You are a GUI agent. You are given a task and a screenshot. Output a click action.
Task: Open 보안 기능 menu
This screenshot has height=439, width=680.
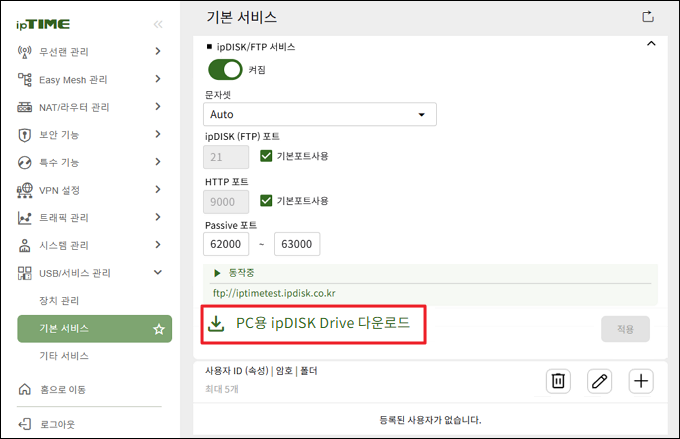point(59,135)
